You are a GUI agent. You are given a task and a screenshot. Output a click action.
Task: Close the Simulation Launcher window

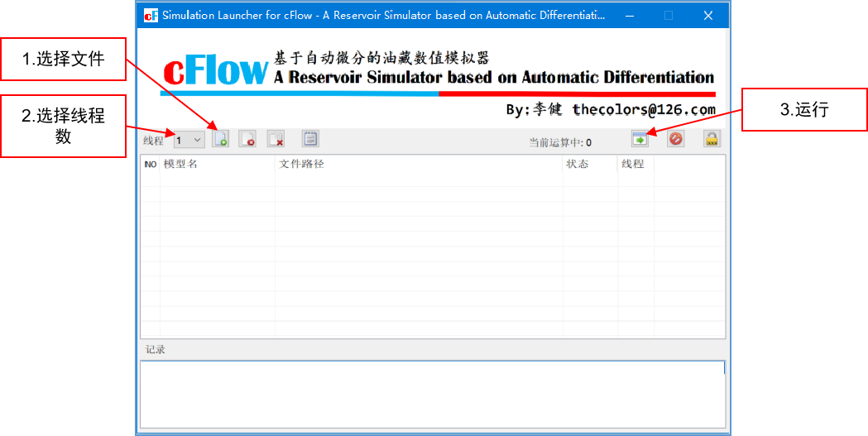[x=708, y=16]
